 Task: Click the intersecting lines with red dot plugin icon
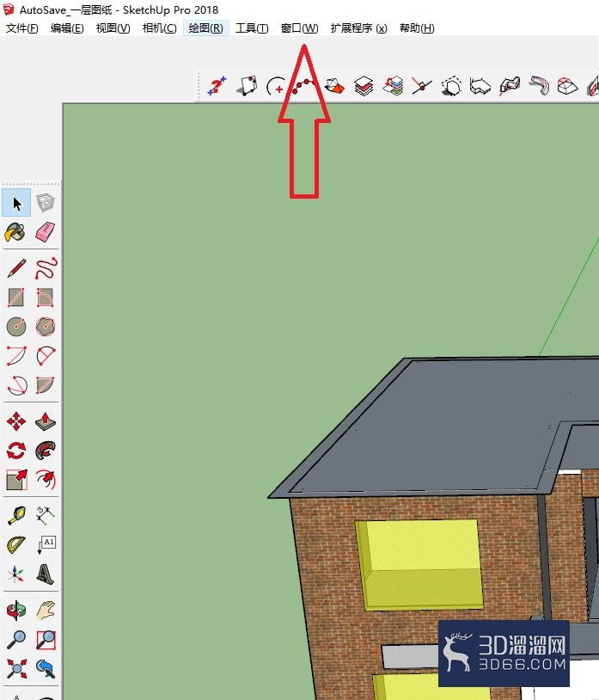point(421,86)
